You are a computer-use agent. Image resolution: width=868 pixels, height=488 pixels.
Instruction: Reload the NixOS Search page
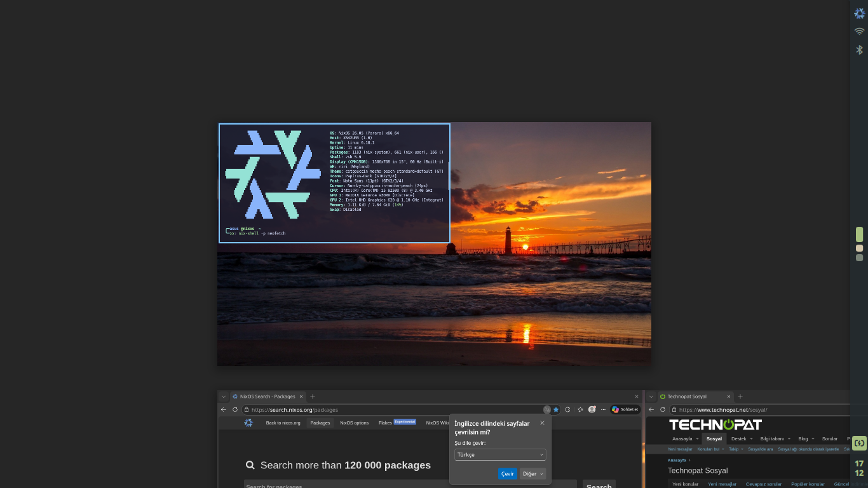(235, 410)
